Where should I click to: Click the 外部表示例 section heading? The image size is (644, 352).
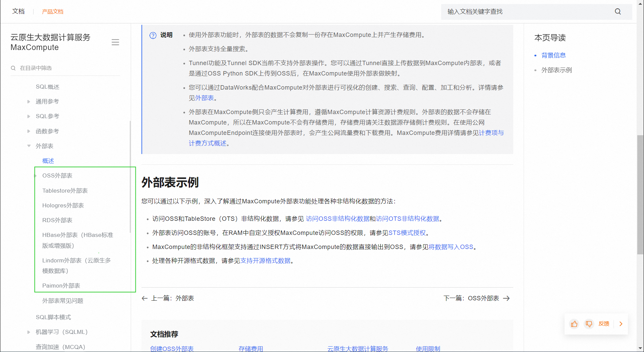coord(170,183)
